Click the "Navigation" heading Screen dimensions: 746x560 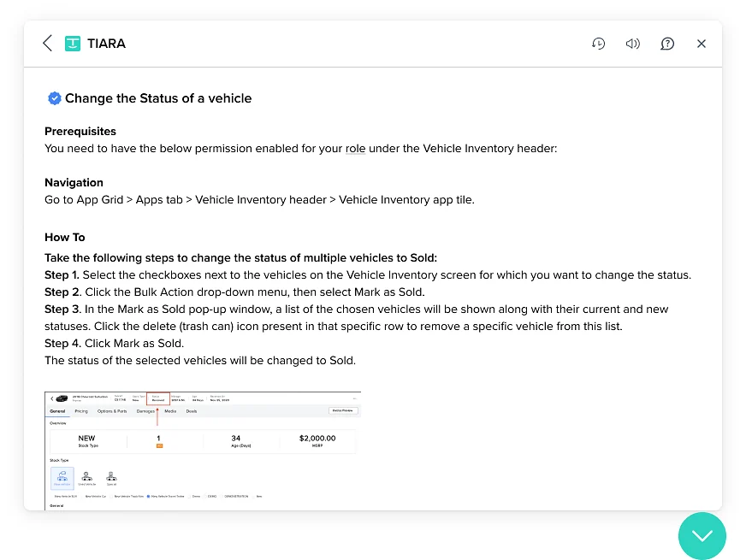tap(74, 183)
